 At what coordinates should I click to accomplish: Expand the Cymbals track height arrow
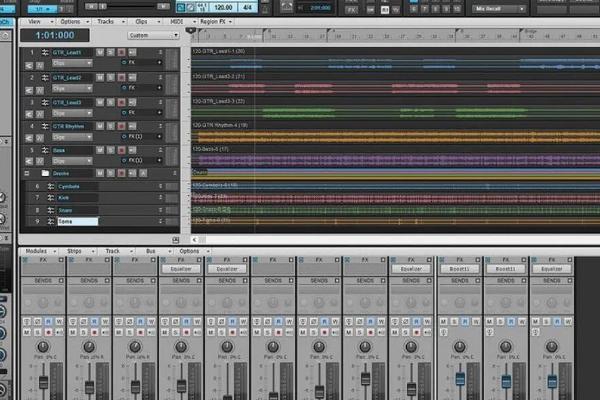click(160, 186)
